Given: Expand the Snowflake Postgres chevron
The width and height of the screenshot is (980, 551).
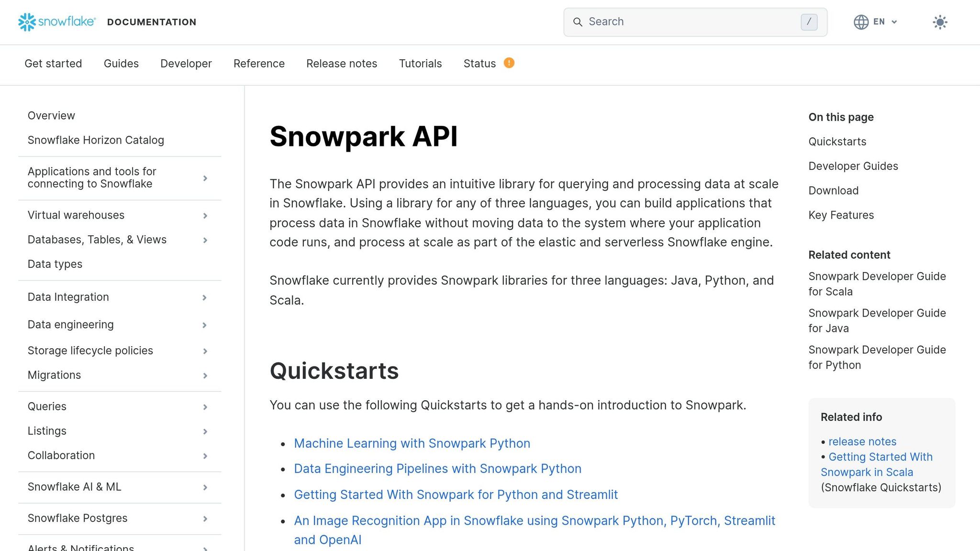Looking at the screenshot, I should [205, 518].
